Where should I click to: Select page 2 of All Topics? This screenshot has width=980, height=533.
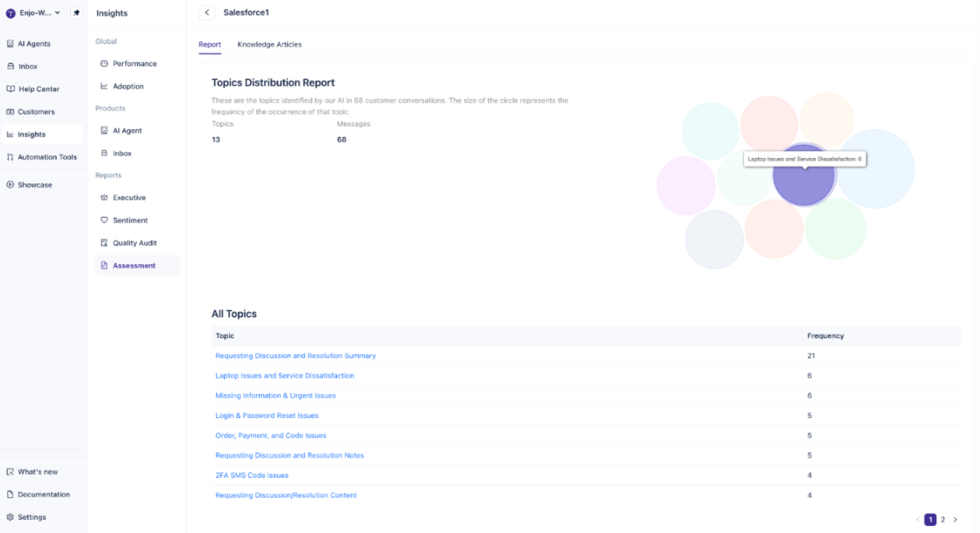(943, 520)
